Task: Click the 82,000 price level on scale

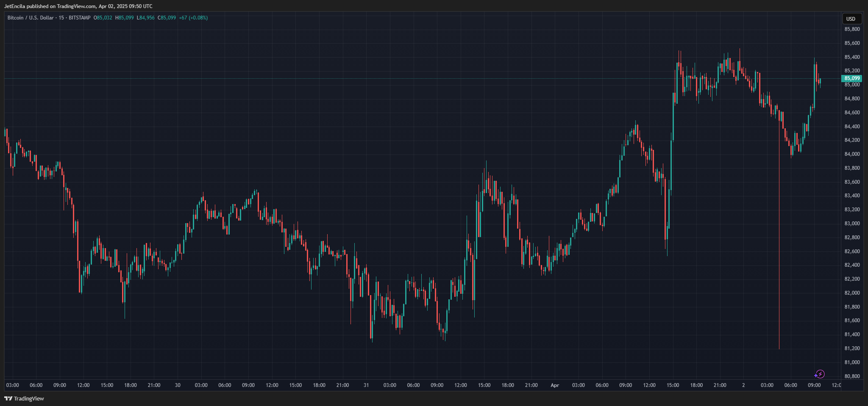Action: [852, 293]
